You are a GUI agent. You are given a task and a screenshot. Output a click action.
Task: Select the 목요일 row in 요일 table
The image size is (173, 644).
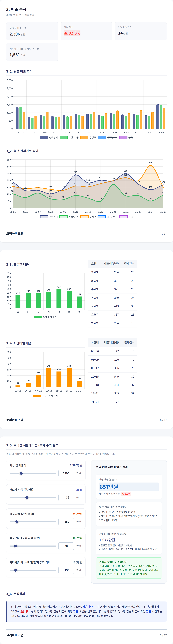[113, 298]
